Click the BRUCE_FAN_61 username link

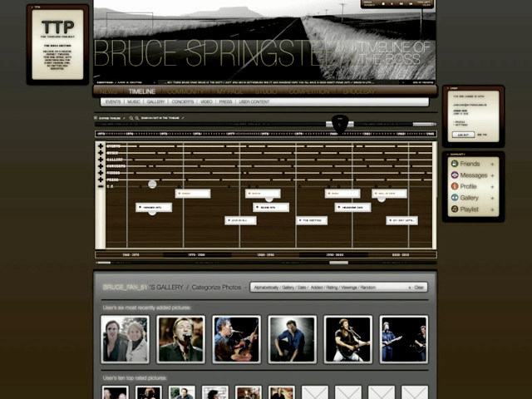coord(125,288)
